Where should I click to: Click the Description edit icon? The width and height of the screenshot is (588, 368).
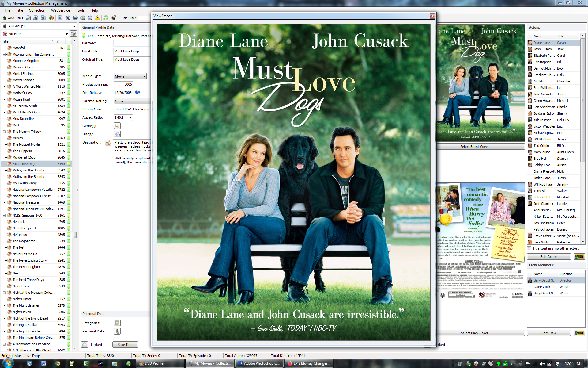coord(108,143)
